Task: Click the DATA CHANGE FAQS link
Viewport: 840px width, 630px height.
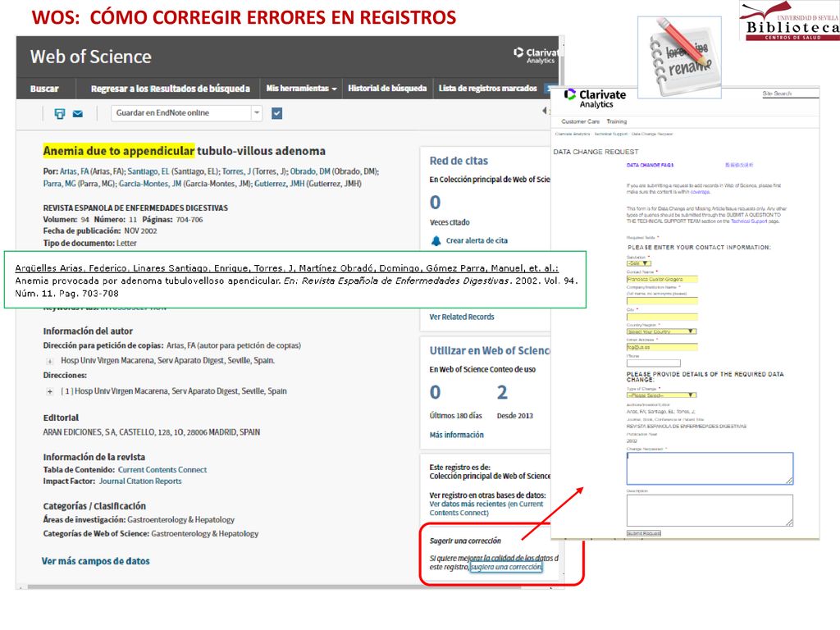Action: click(x=650, y=165)
